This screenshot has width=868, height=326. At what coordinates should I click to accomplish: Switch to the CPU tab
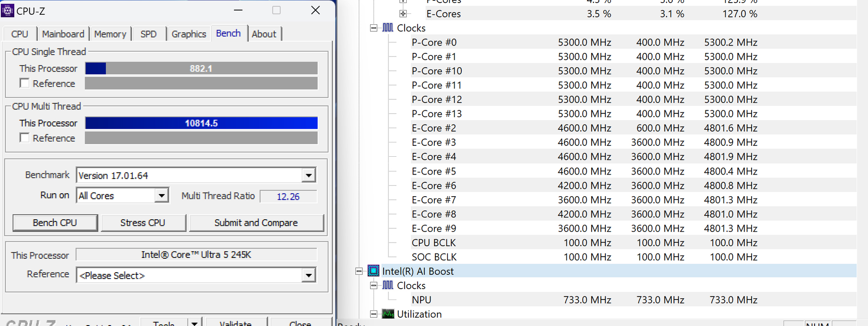[x=20, y=34]
